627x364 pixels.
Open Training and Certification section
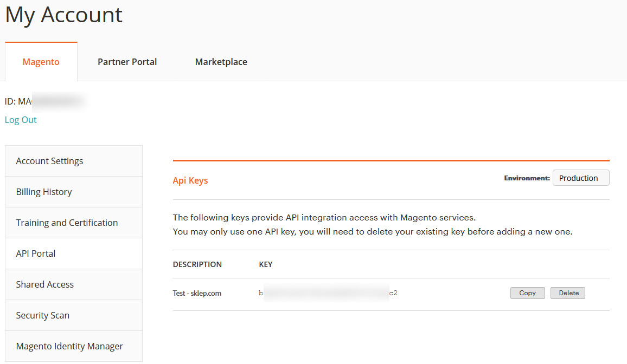click(74, 223)
